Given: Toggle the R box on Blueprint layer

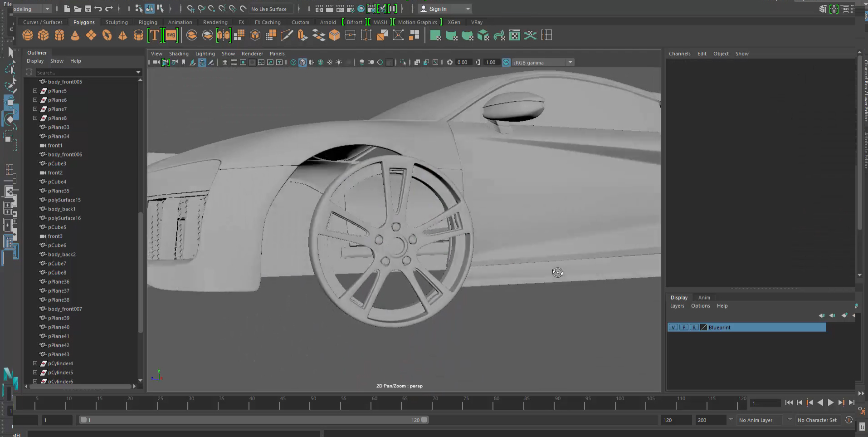Looking at the screenshot, I should (694, 327).
